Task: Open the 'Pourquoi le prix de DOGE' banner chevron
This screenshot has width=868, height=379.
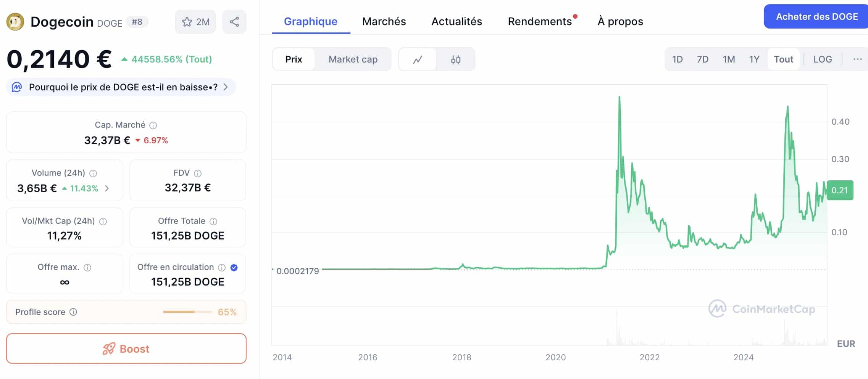Action: tap(226, 87)
